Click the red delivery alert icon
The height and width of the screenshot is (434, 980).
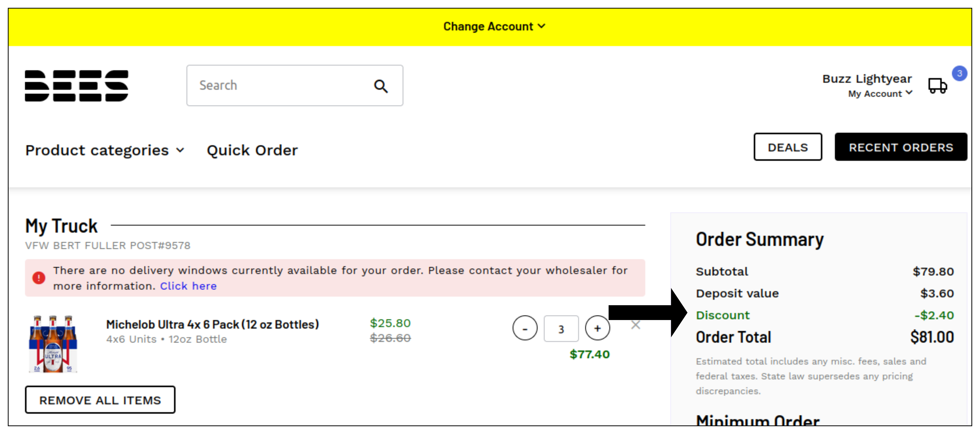click(39, 278)
